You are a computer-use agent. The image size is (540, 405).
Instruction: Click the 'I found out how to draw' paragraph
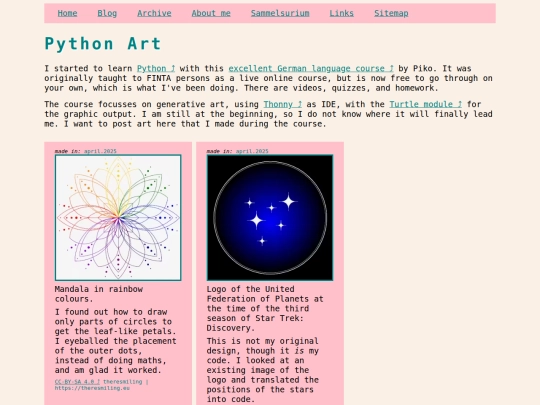116,341
